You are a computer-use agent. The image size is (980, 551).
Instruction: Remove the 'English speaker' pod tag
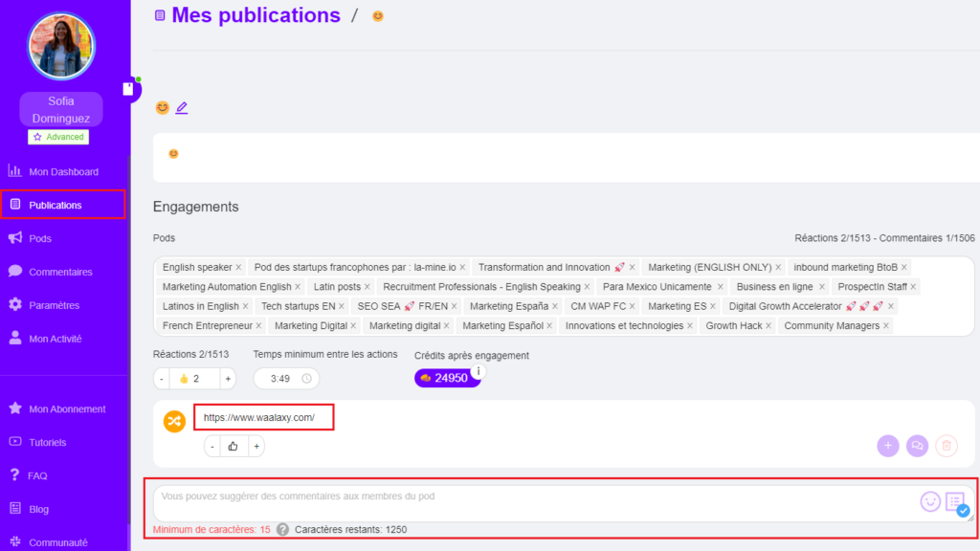point(239,268)
